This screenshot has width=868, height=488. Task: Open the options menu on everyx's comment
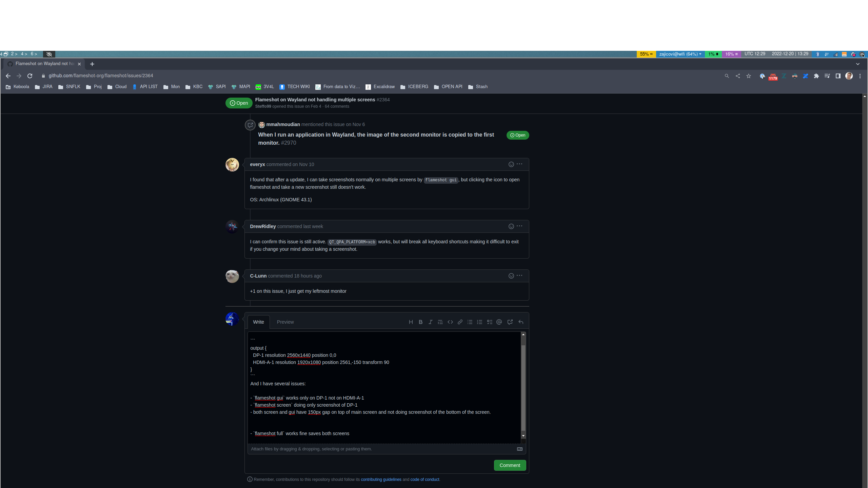(x=519, y=164)
